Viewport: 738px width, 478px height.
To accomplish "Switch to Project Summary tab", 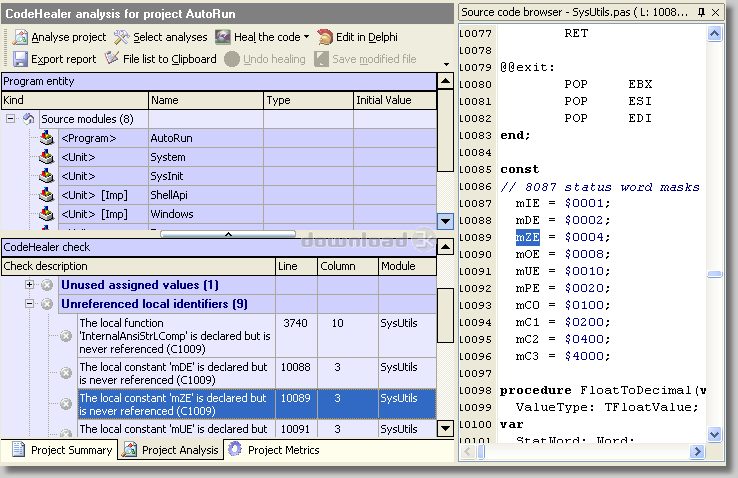I will [60, 450].
